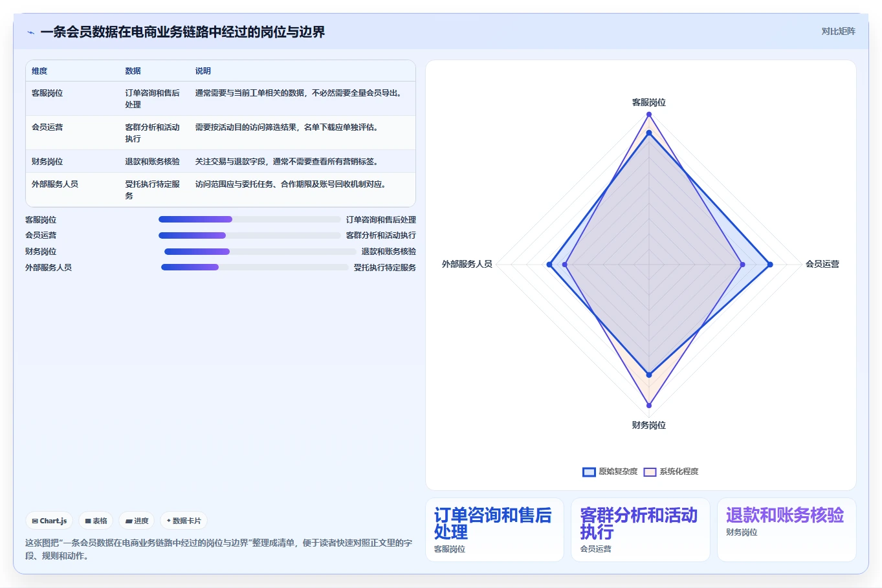Click the page title 一条会员数据在电商业务链路
This screenshot has width=882, height=588.
click(182, 32)
